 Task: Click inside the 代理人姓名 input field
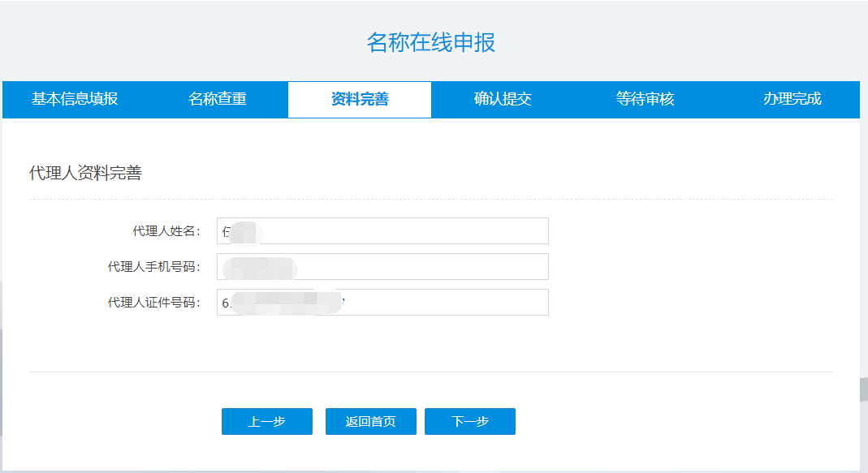coord(382,230)
